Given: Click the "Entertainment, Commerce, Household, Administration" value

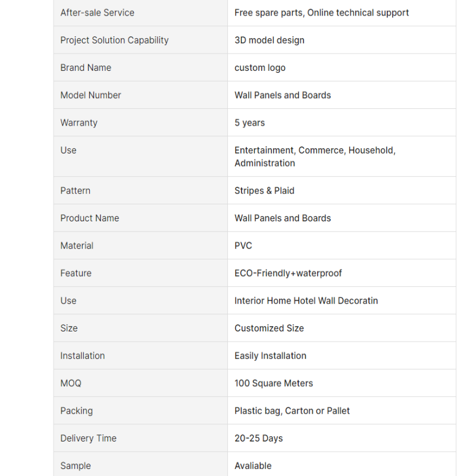Looking at the screenshot, I should pos(315,156).
